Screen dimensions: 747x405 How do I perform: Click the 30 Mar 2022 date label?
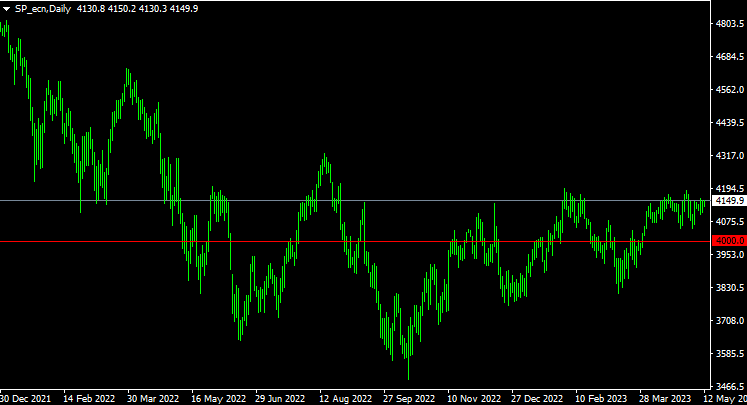[153, 398]
